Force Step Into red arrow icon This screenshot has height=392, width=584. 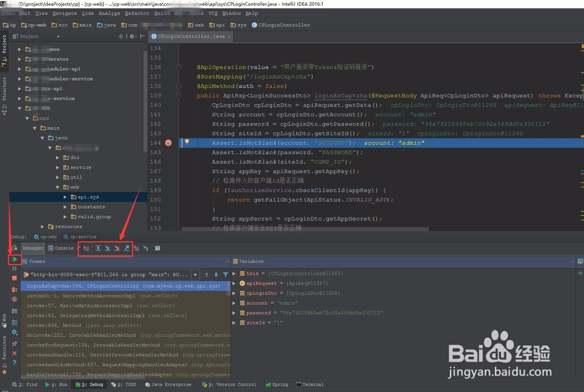point(117,248)
